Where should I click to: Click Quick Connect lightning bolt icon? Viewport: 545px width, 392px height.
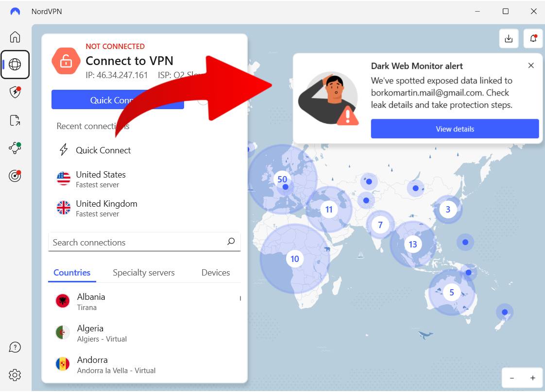pyautogui.click(x=64, y=149)
